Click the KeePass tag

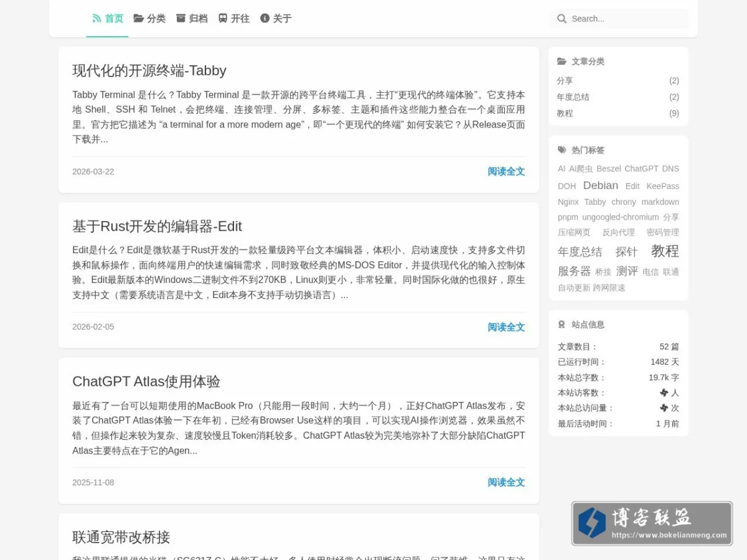coord(663,186)
